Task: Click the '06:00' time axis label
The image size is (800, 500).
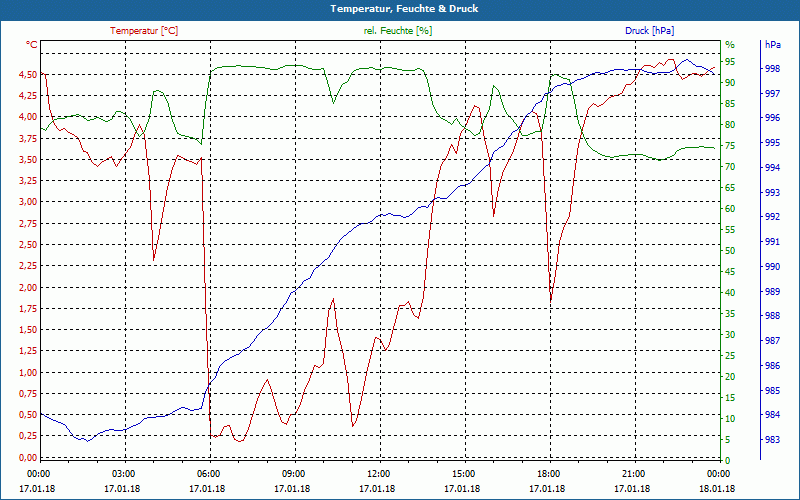Action: point(208,473)
